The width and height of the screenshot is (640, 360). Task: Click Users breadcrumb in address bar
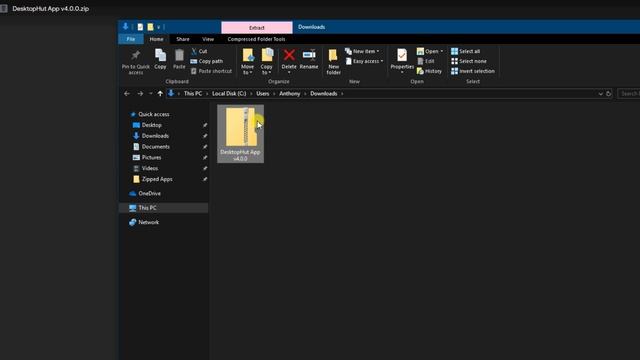pyautogui.click(x=262, y=93)
